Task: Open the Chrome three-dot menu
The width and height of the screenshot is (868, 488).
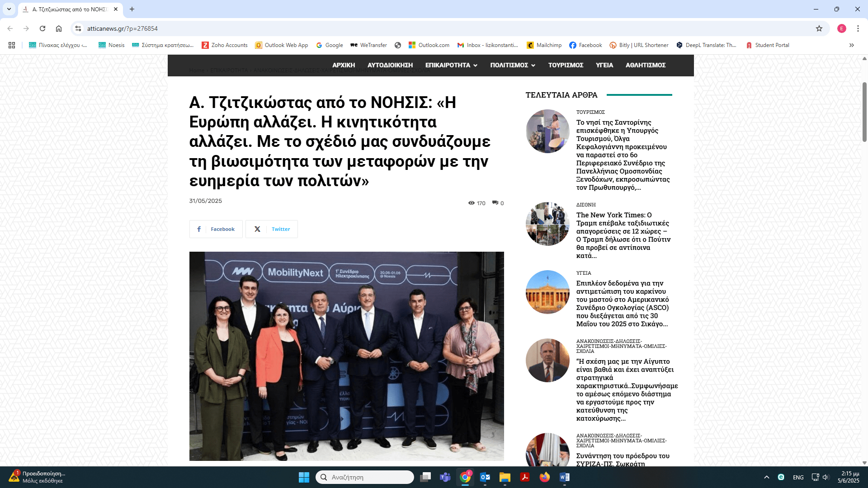Action: click(858, 28)
